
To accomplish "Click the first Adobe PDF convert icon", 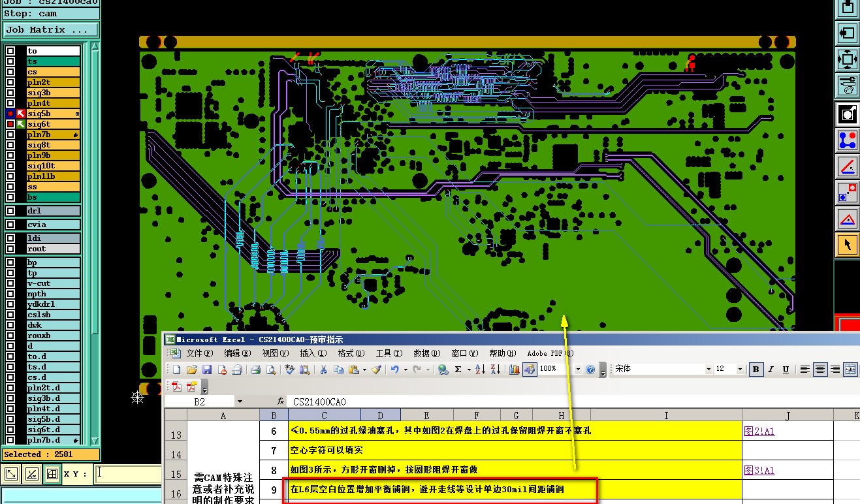I will [176, 386].
